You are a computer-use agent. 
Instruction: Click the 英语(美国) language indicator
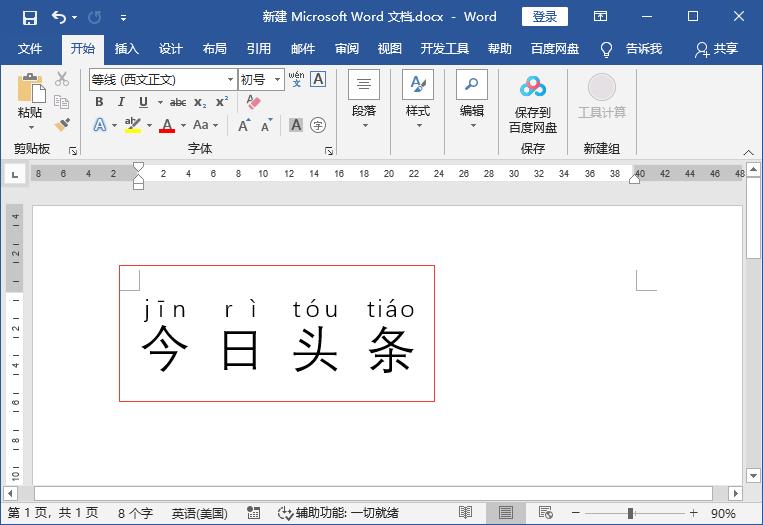[200, 513]
